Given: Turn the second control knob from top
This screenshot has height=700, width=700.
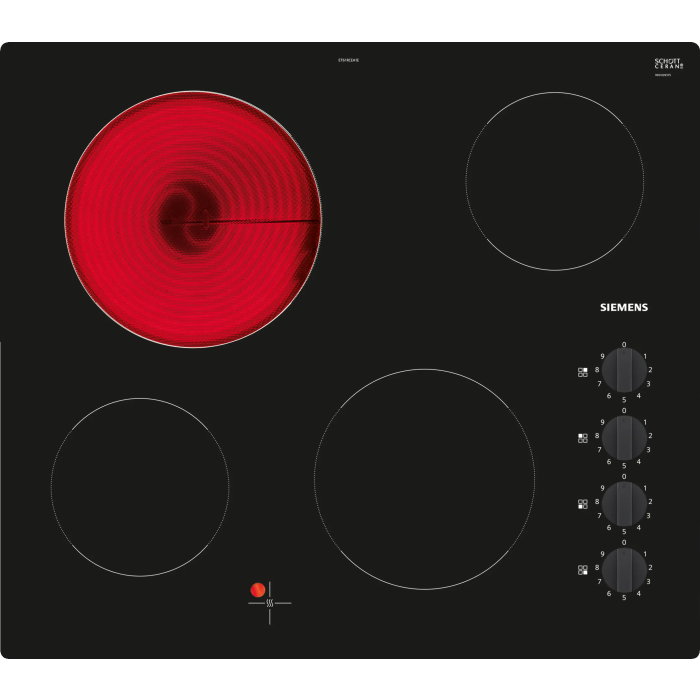Looking at the screenshot, I should coord(624,437).
